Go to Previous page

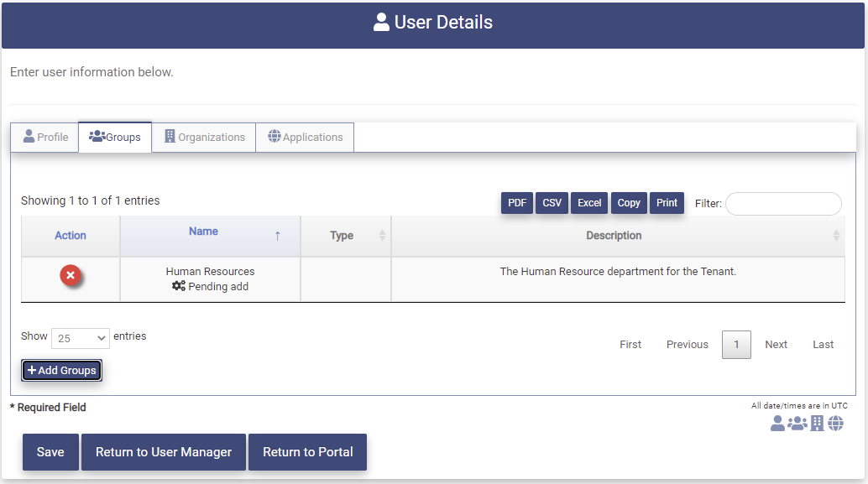pos(687,345)
